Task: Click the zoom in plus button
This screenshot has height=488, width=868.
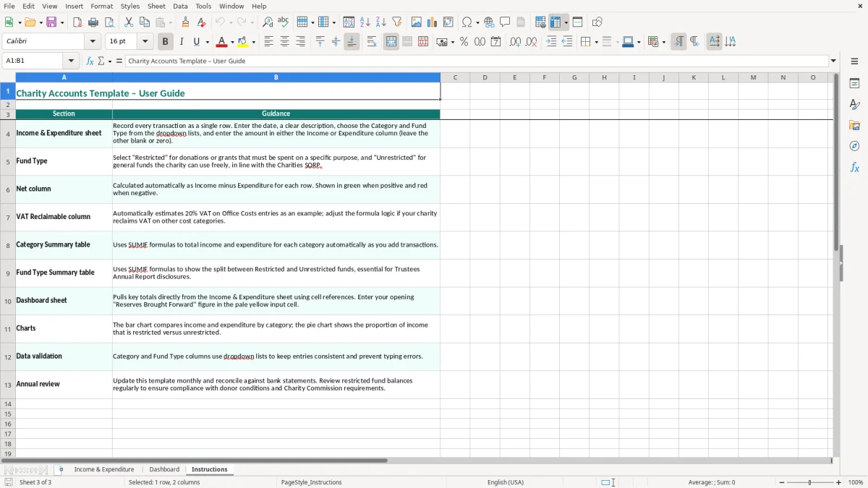Action: (x=839, y=482)
